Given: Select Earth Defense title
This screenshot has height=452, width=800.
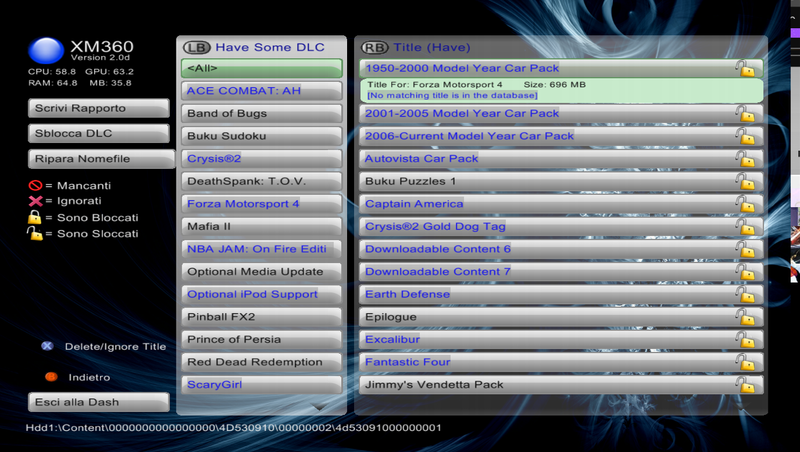Looking at the screenshot, I should (561, 294).
